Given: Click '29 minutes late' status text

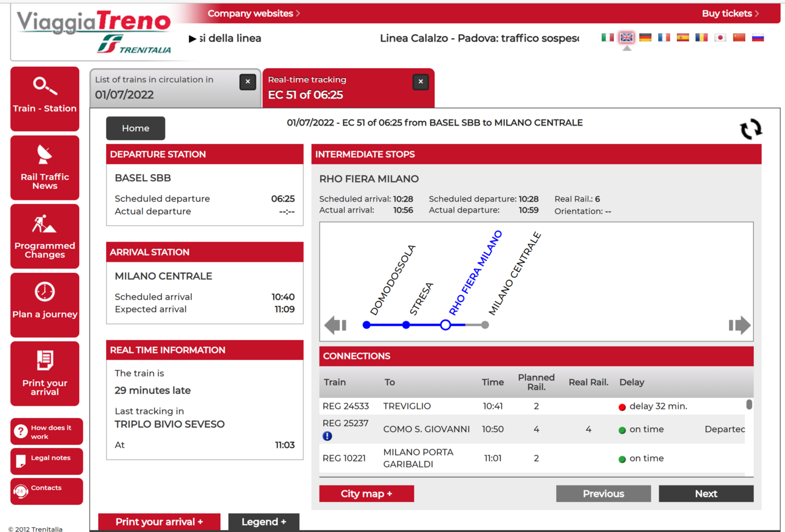Looking at the screenshot, I should tap(153, 390).
